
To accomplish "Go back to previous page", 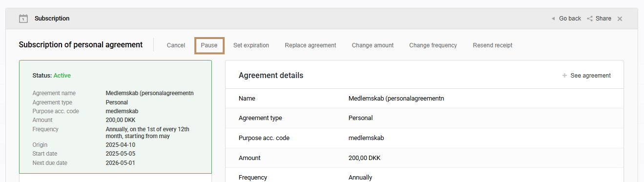I will coord(566,19).
